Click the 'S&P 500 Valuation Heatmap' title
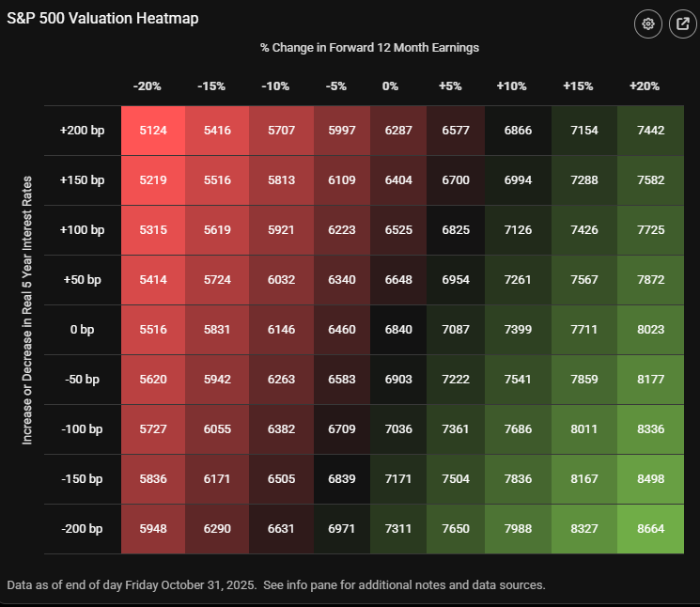 tap(102, 18)
